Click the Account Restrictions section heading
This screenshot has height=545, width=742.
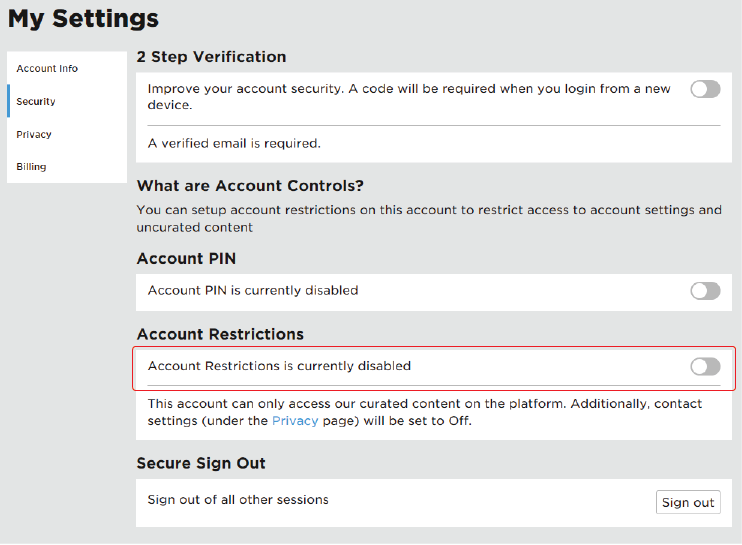coord(220,334)
